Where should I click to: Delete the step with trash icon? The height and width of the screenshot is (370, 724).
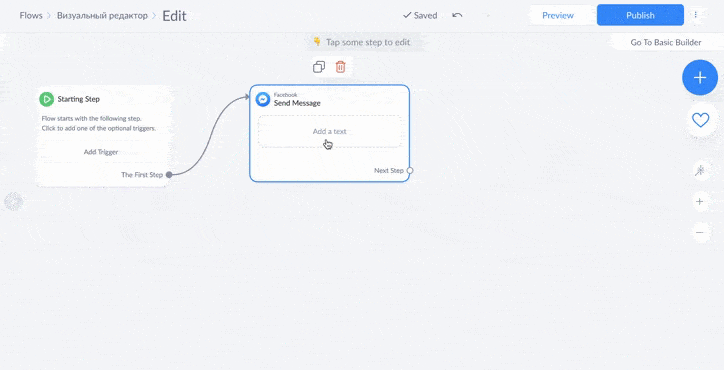pos(340,67)
